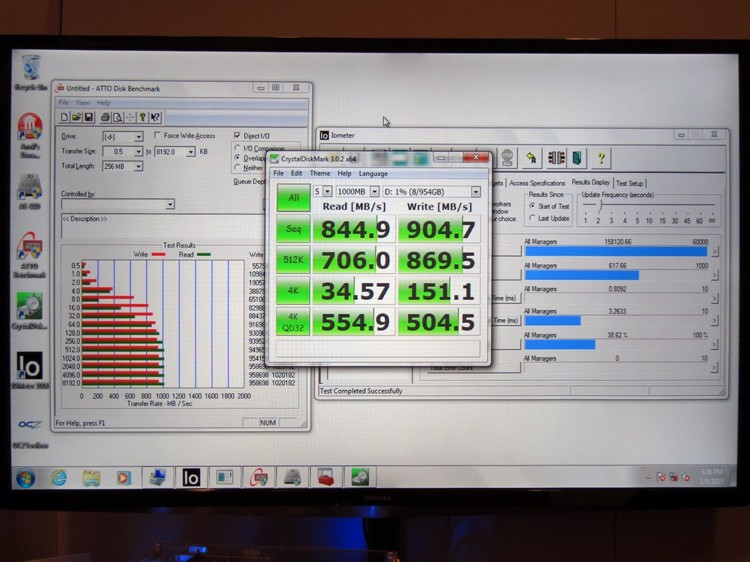Click the ATTO About lightbulb icon
The image size is (750, 562).
[142, 117]
